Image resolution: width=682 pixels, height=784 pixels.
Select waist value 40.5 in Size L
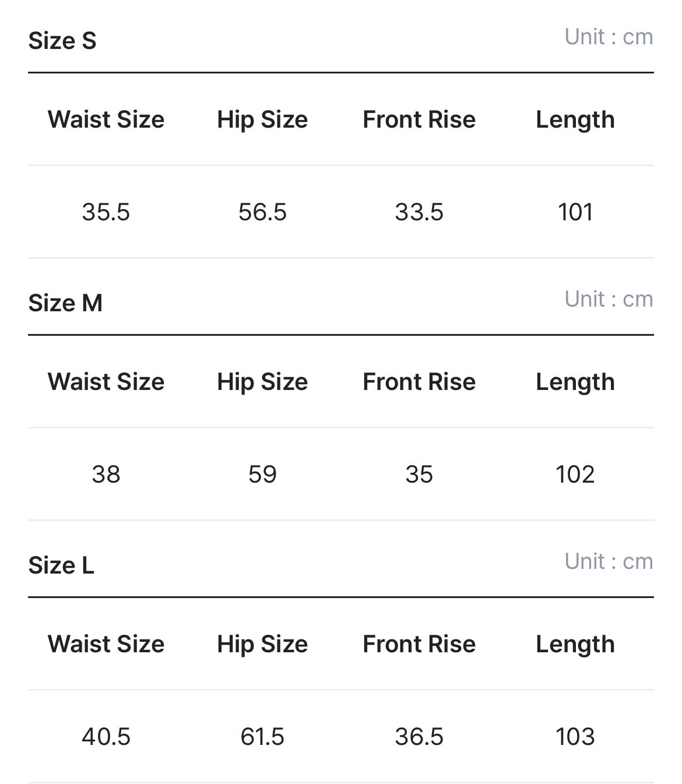click(106, 737)
